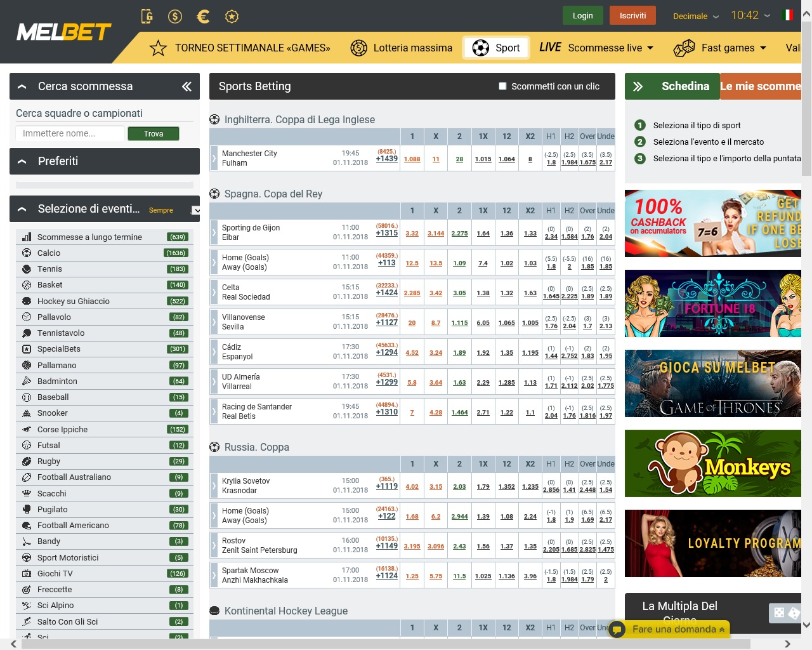This screenshot has width=812, height=650.
Task: Open Football Americano sport row
Action: coord(105,526)
